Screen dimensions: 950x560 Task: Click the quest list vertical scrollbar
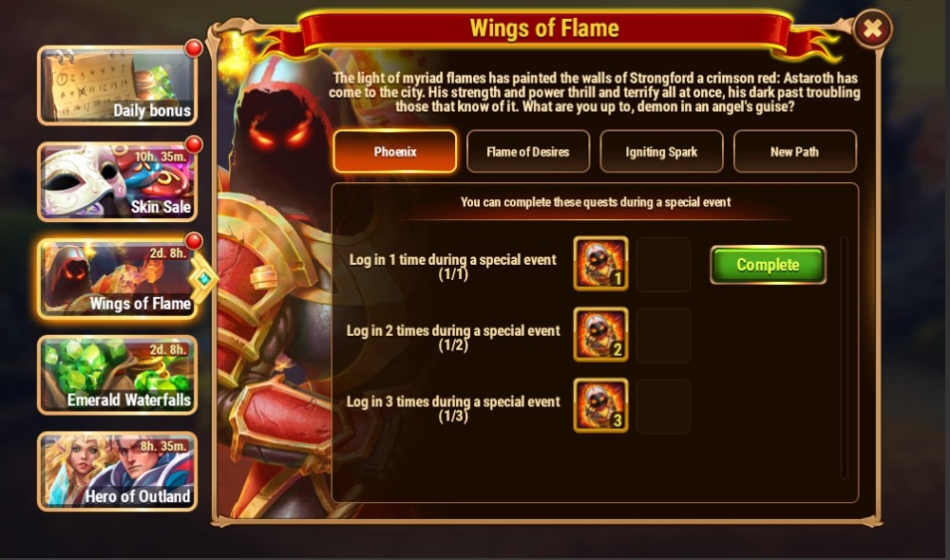pyautogui.click(x=844, y=357)
